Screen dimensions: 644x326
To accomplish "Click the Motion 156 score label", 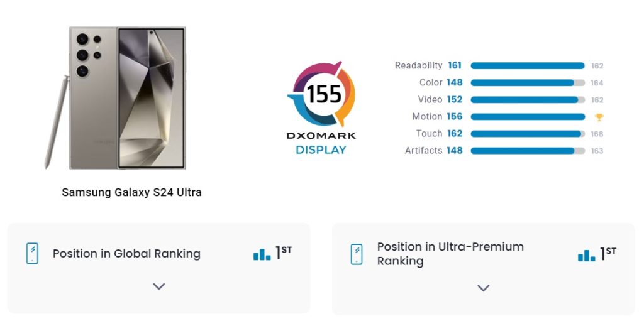I will (438, 116).
